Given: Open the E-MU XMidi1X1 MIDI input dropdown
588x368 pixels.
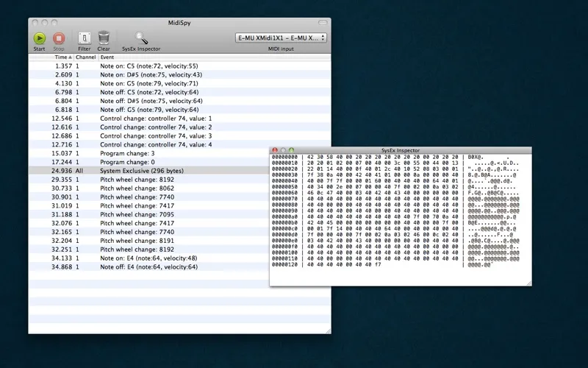Looking at the screenshot, I should [281, 38].
